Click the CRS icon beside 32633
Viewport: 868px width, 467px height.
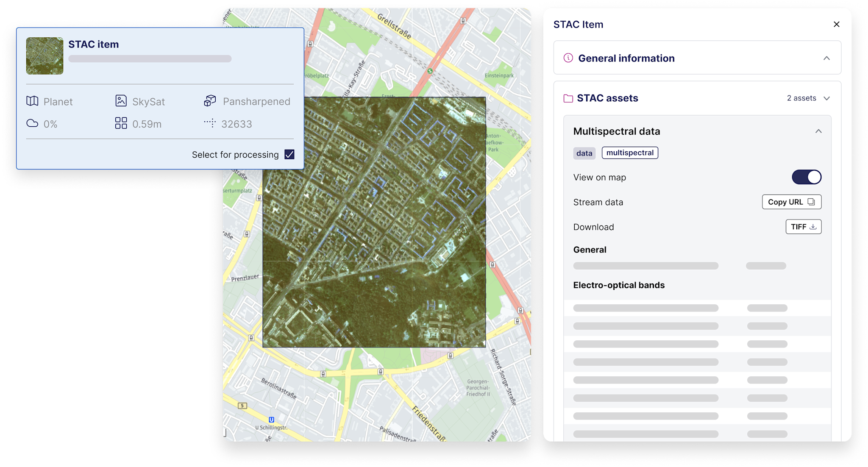(209, 123)
